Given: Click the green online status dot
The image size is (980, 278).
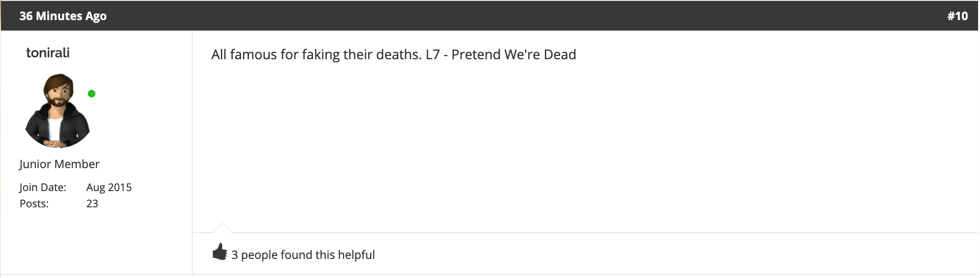Looking at the screenshot, I should coord(92,94).
